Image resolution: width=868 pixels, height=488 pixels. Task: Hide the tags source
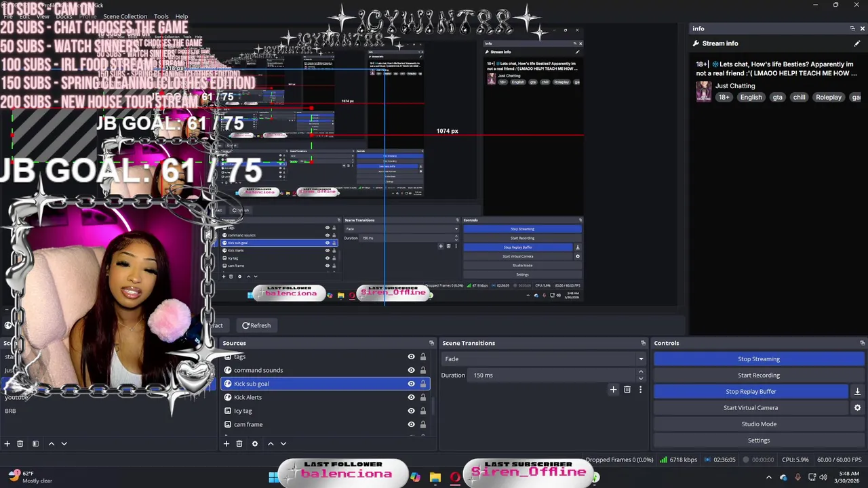411,357
